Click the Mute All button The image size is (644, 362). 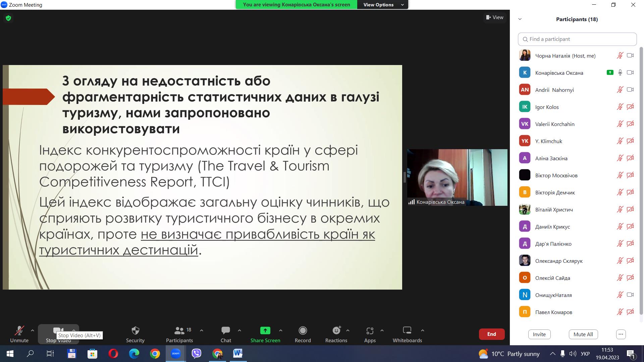tap(583, 334)
